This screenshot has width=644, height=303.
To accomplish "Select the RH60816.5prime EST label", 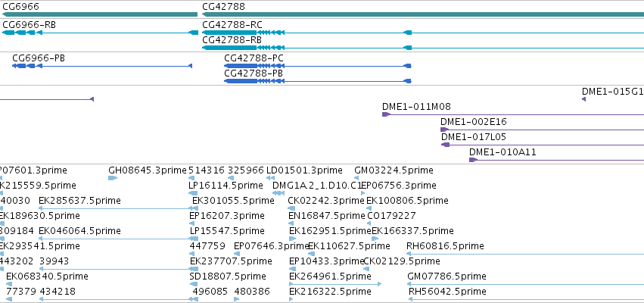I will (445, 246).
